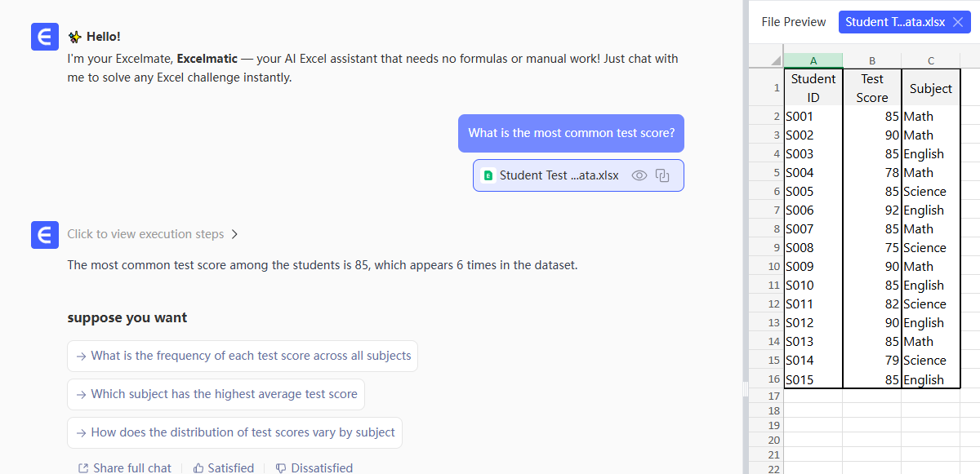980x474 pixels.
Task: Select column B header in spreadsheet
Action: pyautogui.click(x=871, y=60)
